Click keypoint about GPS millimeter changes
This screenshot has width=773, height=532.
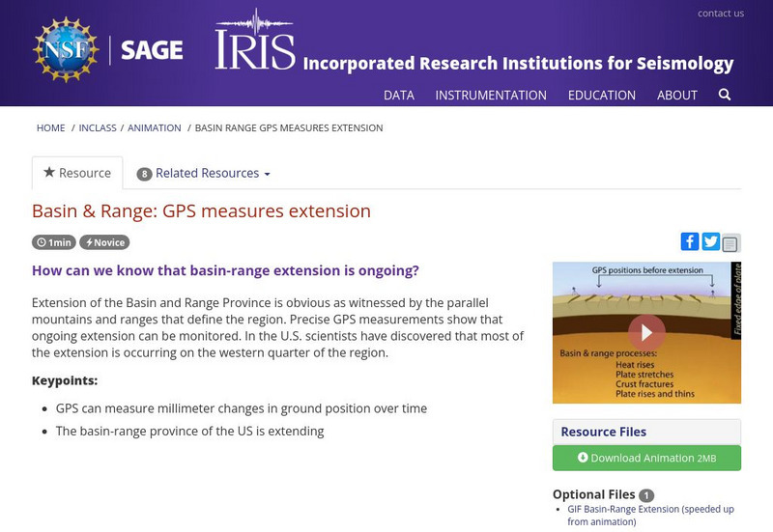241,408
